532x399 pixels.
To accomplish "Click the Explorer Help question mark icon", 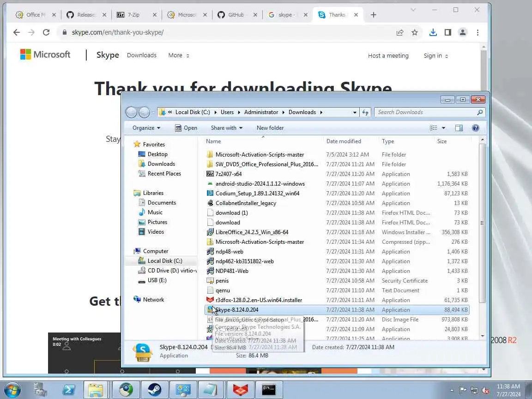I will 475,128.
